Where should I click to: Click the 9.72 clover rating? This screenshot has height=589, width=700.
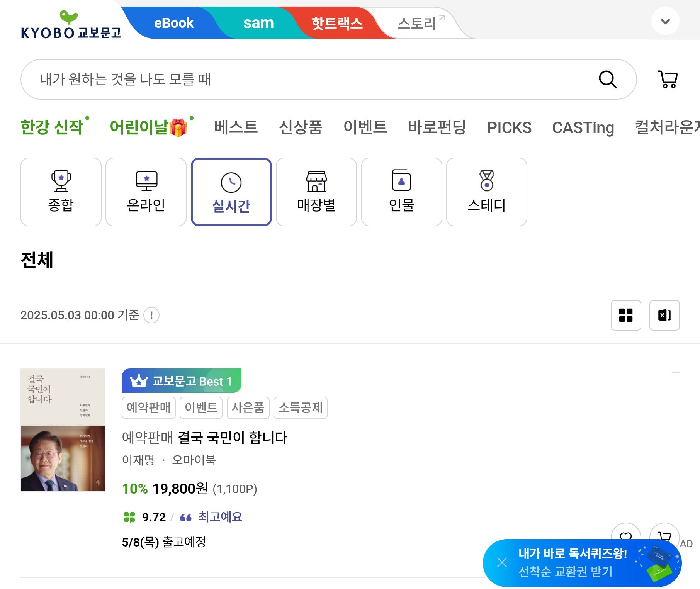144,517
